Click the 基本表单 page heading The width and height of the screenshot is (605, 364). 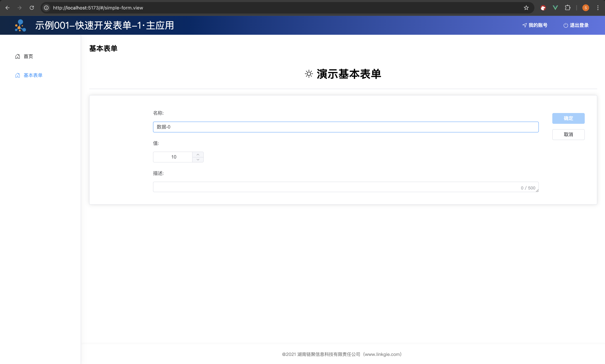103,49
